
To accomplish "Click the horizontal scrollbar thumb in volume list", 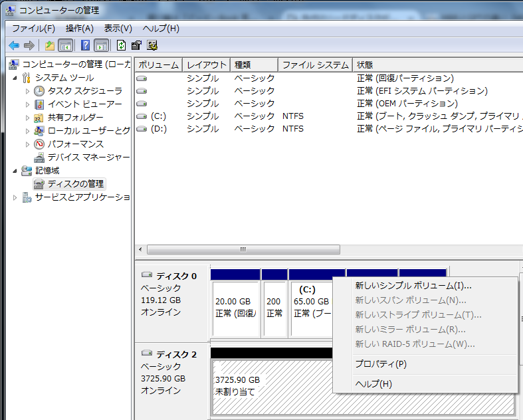I will [x=243, y=250].
